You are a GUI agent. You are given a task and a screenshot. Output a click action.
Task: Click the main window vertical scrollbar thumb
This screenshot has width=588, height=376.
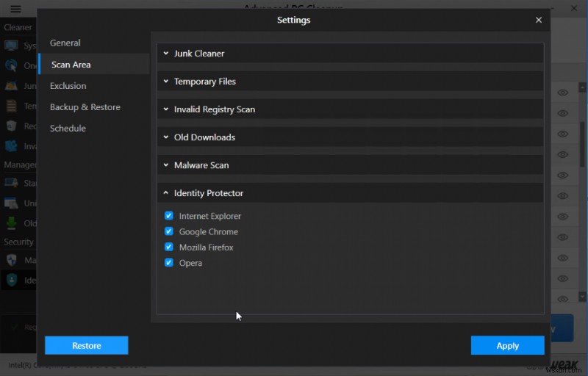[582, 144]
